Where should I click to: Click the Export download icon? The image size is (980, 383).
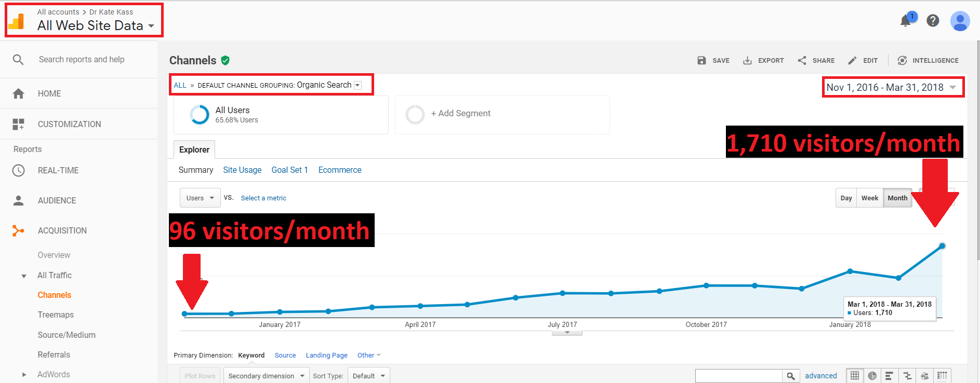tap(747, 61)
